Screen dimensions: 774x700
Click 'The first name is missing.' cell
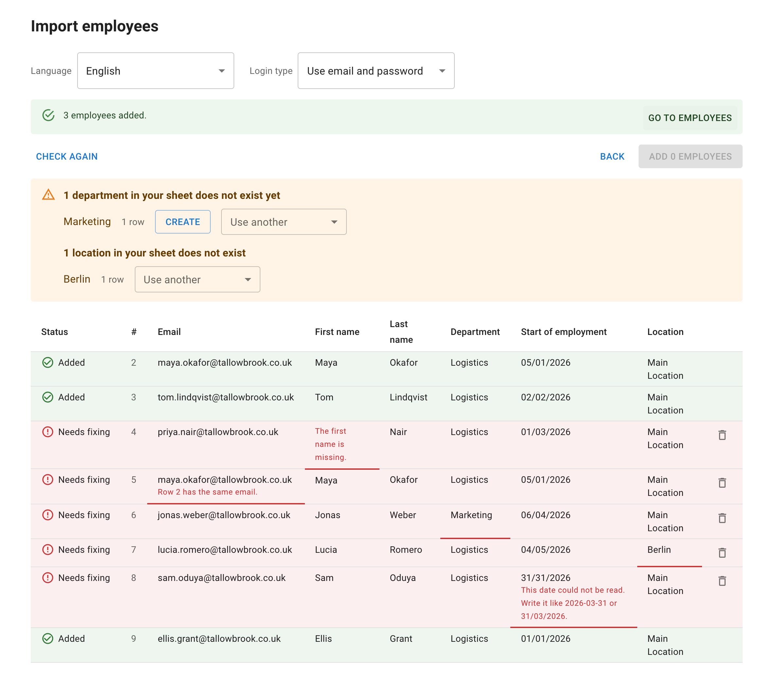[342, 445]
